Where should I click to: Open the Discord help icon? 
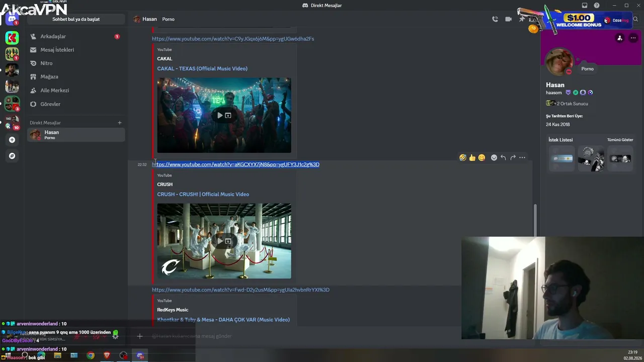597,6
